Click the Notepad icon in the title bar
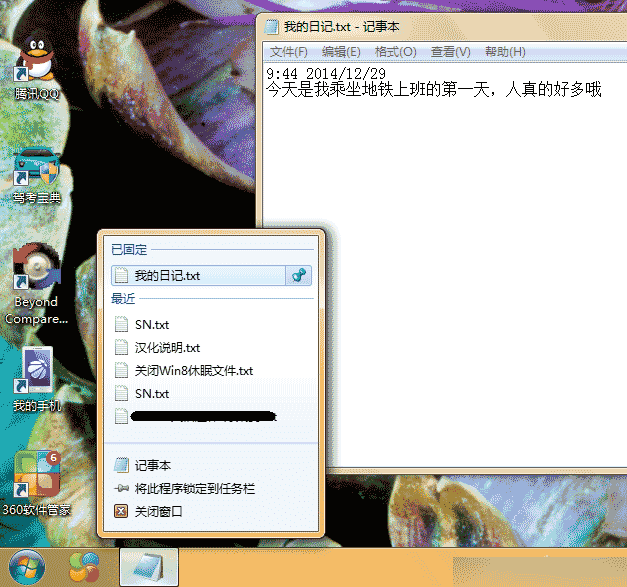This screenshot has height=587, width=627. point(272,27)
